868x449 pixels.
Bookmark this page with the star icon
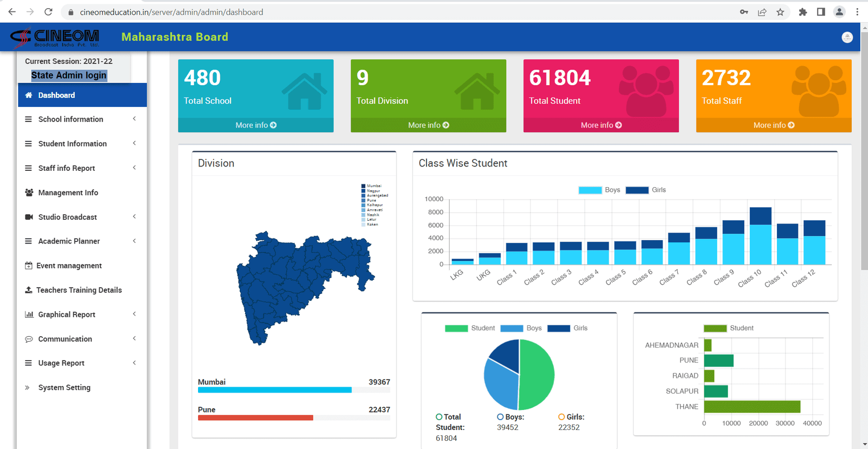(x=780, y=12)
